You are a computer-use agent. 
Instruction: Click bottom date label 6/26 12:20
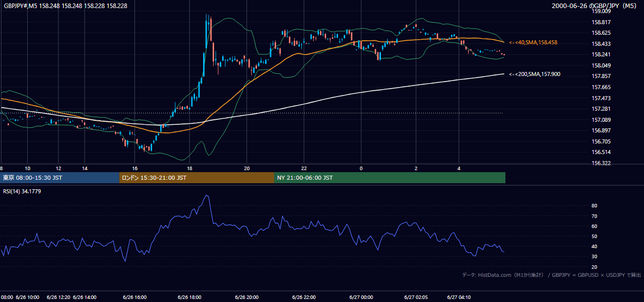[58, 297]
